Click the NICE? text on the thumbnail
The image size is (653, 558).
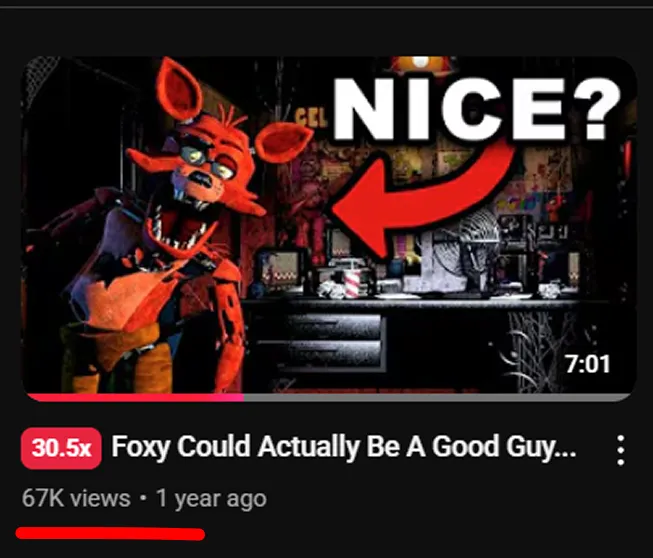477,110
